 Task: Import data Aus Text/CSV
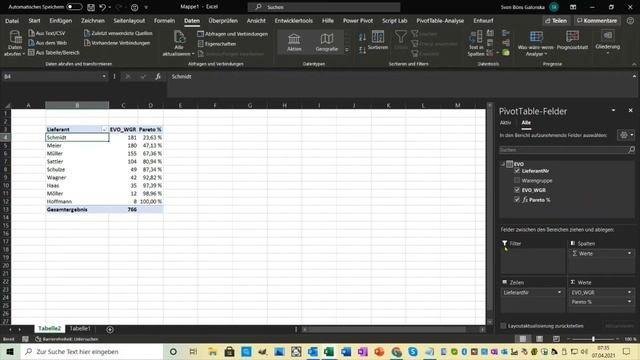[x=47, y=33]
